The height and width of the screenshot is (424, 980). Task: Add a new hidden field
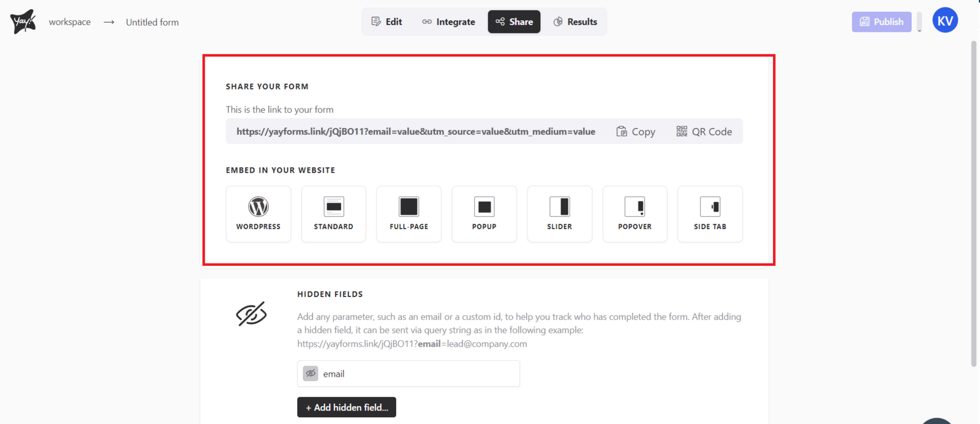(x=347, y=407)
